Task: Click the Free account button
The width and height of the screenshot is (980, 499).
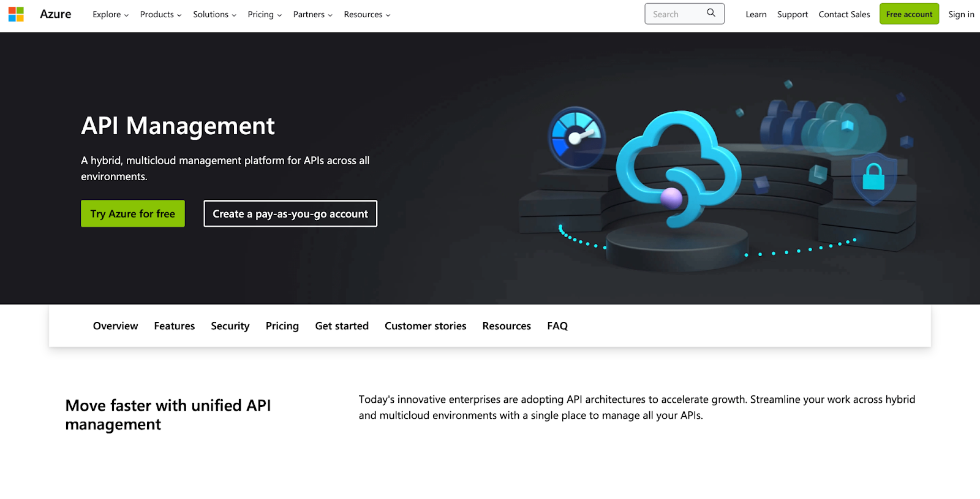Action: point(909,14)
